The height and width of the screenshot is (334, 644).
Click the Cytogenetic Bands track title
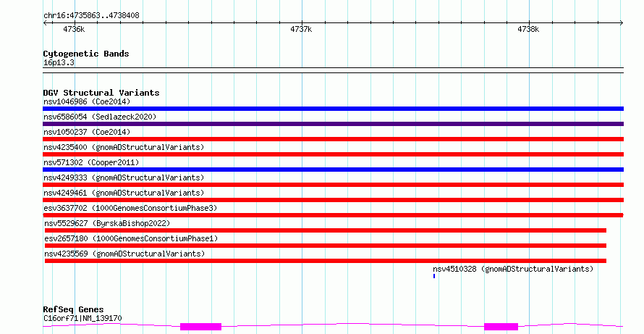click(x=86, y=54)
